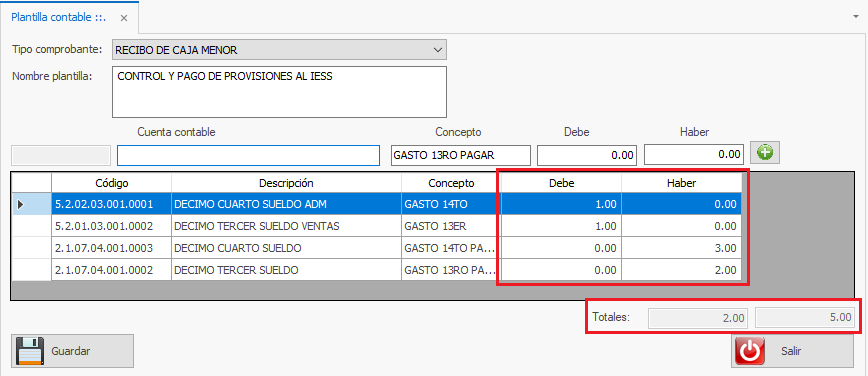
Task: Click the Haber column header in grid
Action: (681, 183)
